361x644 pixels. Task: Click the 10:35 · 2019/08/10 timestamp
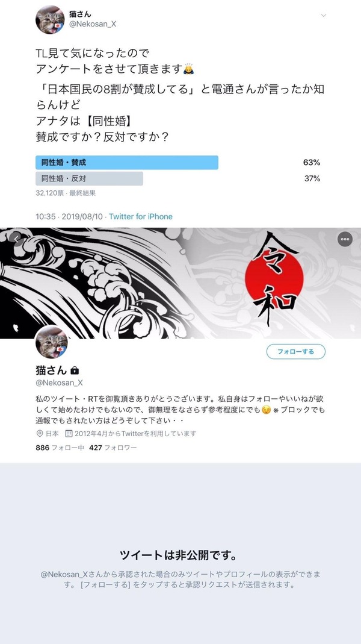[69, 216]
